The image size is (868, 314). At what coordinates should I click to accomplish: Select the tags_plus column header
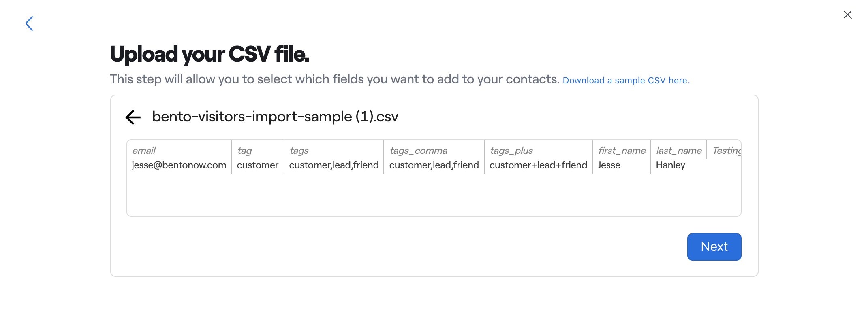tap(511, 151)
